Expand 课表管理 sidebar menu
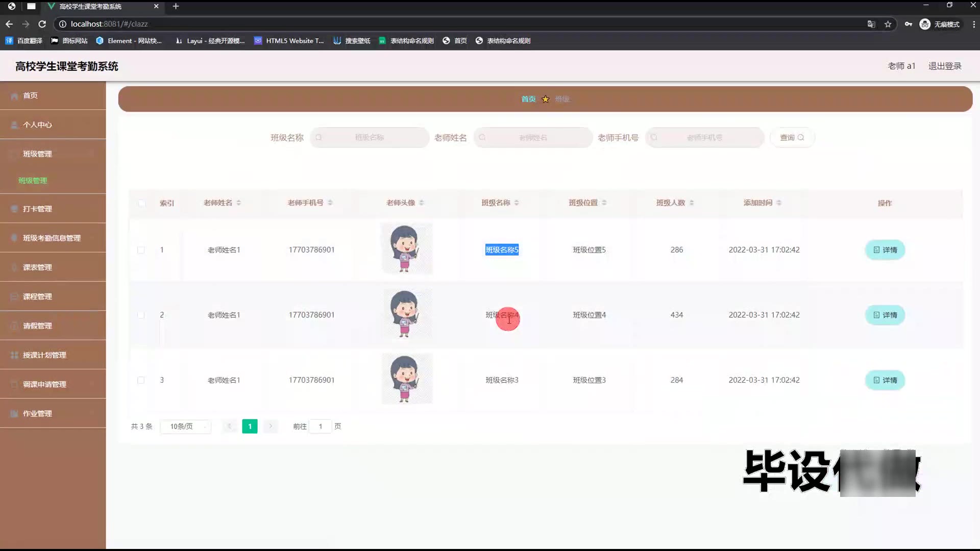The image size is (980, 551). click(x=53, y=267)
